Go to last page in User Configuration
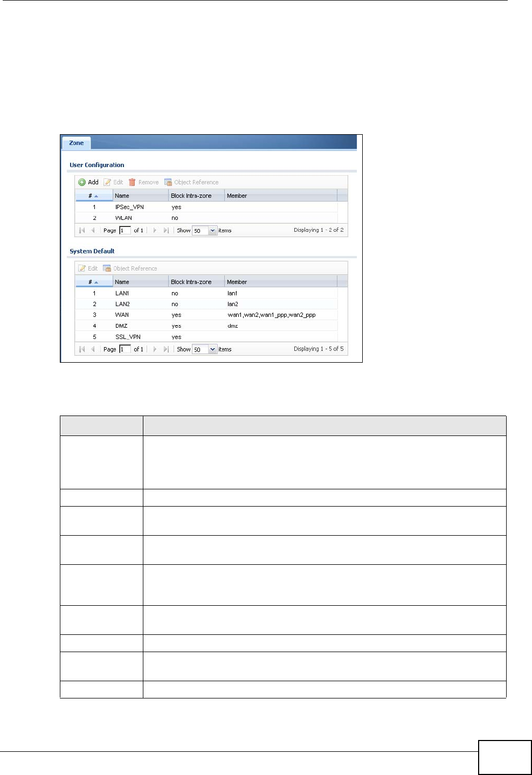The height and width of the screenshot is (775, 532). point(166,230)
